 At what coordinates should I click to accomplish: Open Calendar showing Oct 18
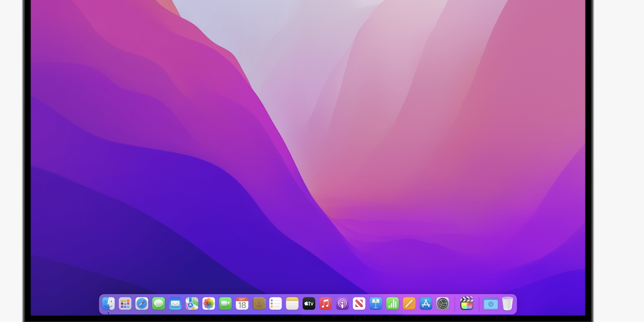(x=242, y=303)
